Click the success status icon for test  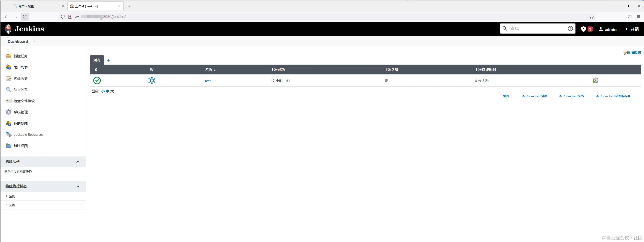pos(97,80)
